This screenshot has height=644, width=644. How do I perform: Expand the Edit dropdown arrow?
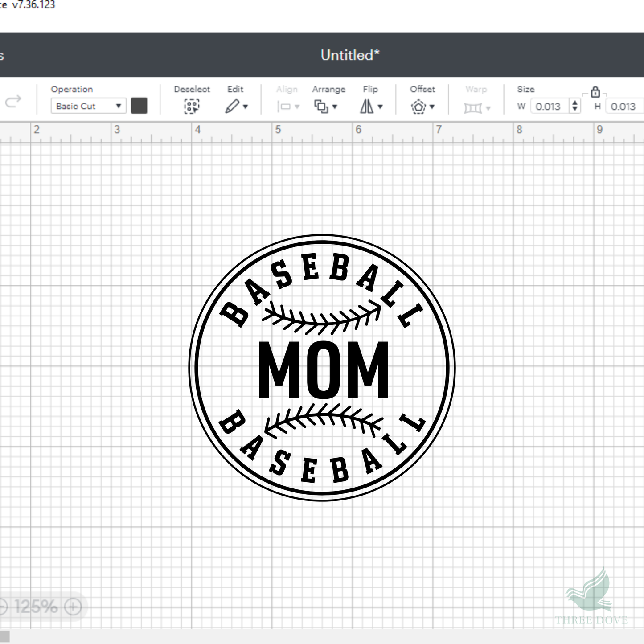(245, 107)
